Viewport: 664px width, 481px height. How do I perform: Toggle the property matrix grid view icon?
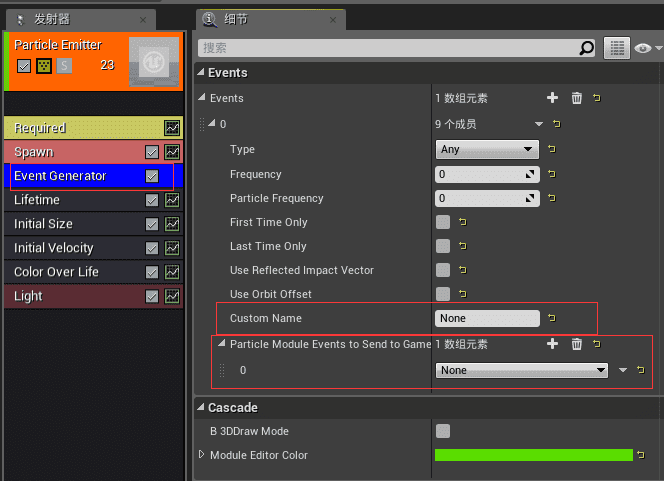click(617, 47)
